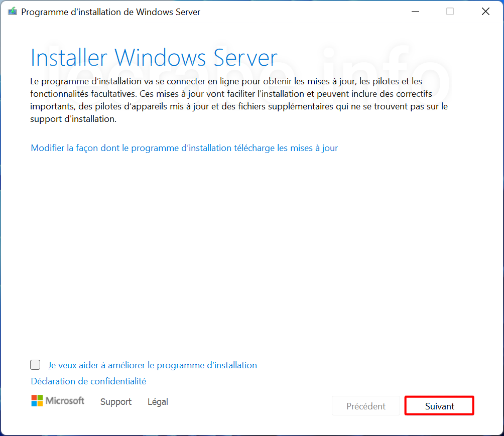Viewport: 504px width, 436px height.
Task: Open the Support link
Action: (116, 401)
